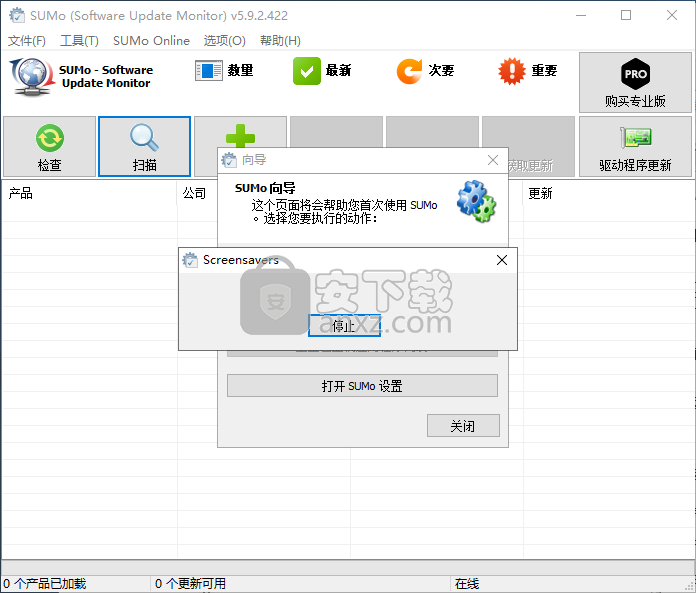Click the gears icon in SUMo wizard
This screenshot has height=593, width=696.
coord(476,201)
